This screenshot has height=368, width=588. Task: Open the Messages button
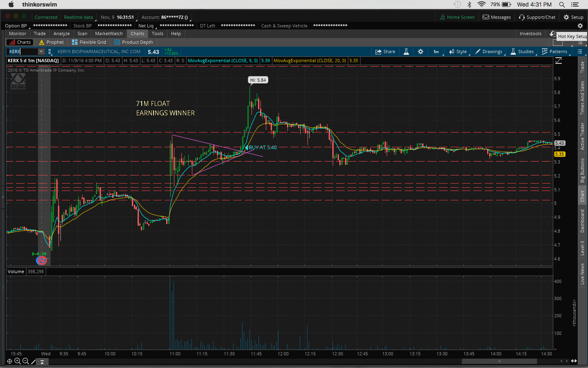(497, 17)
